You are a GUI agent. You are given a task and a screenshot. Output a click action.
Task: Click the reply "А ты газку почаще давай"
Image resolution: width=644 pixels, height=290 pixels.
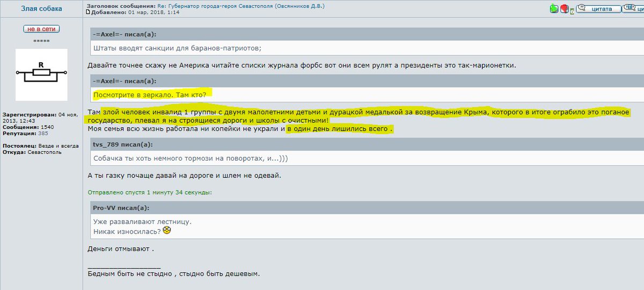click(184, 175)
